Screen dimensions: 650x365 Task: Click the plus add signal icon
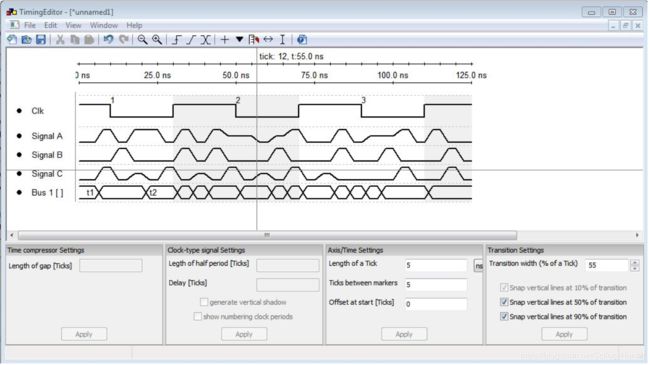point(225,39)
